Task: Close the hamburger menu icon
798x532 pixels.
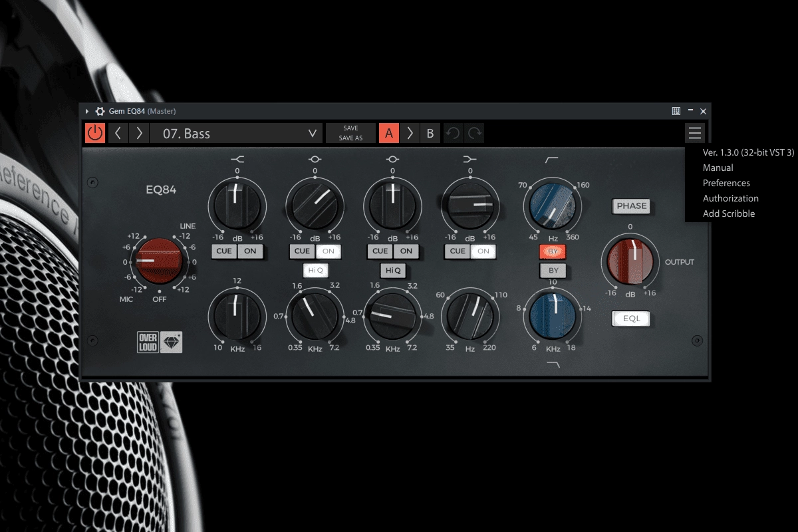Action: pos(695,133)
